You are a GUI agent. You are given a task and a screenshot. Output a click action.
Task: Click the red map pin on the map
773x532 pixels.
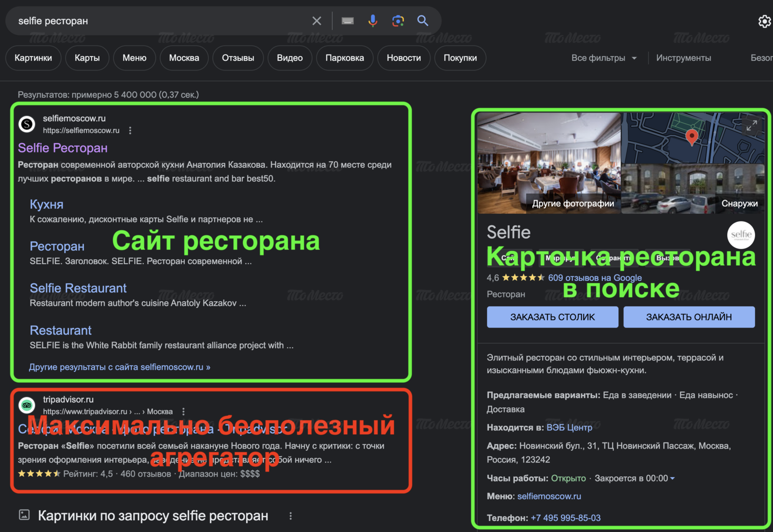point(692,138)
